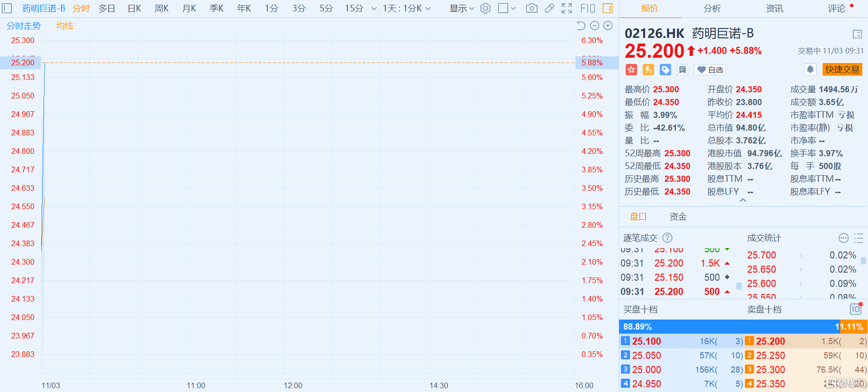Collapse the quote details with the chevron
Viewport: 868px width, 392px height.
point(743,200)
